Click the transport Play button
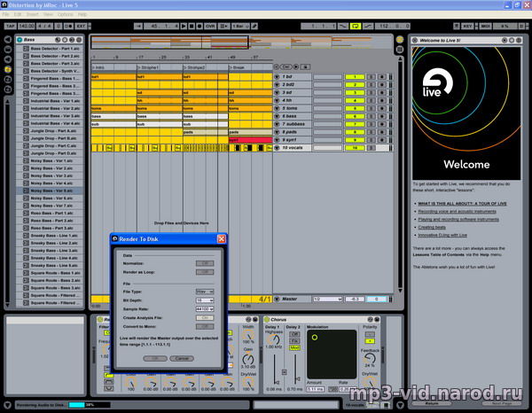532x413 pixels. point(184,26)
